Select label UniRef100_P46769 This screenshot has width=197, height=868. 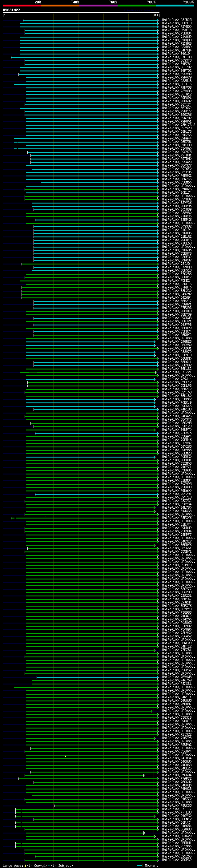(x=176, y=680)
